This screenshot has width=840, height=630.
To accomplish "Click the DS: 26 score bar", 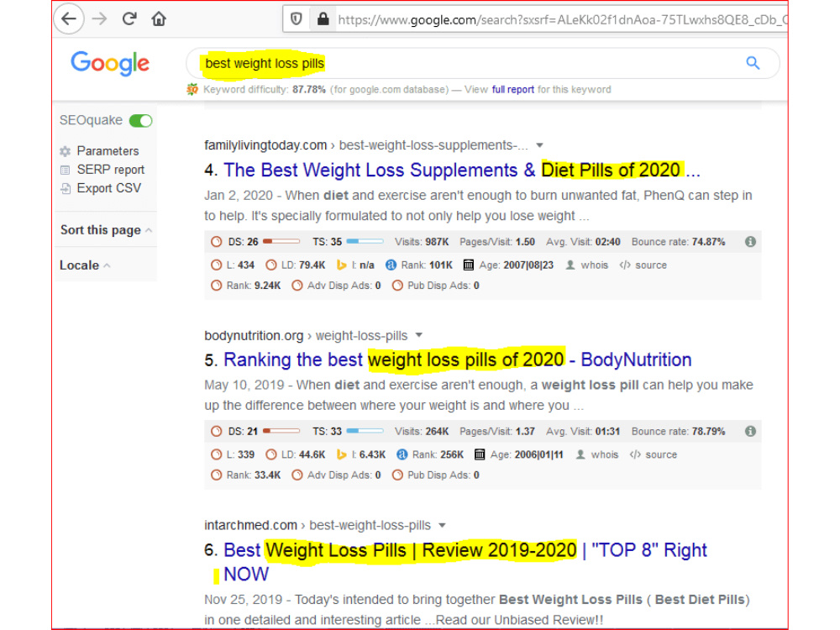I will tap(281, 242).
